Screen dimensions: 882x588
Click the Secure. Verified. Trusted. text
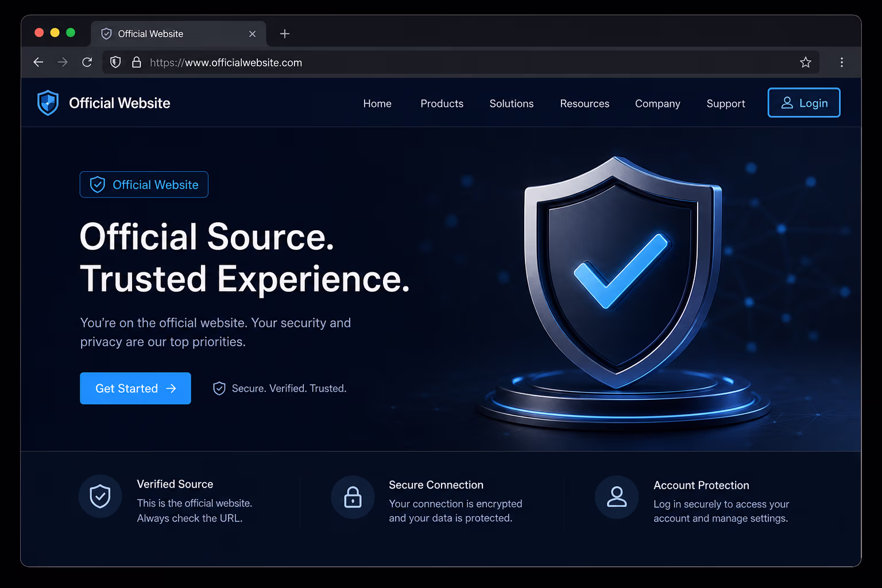coord(289,389)
